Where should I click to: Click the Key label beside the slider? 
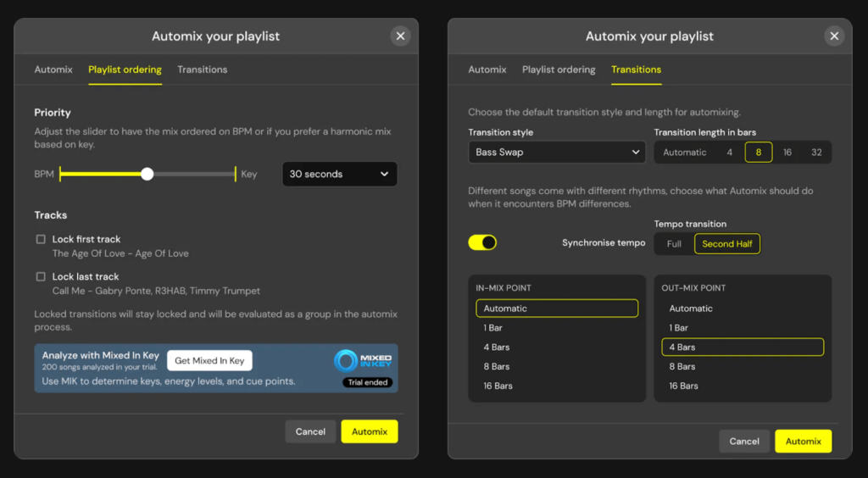(x=249, y=174)
